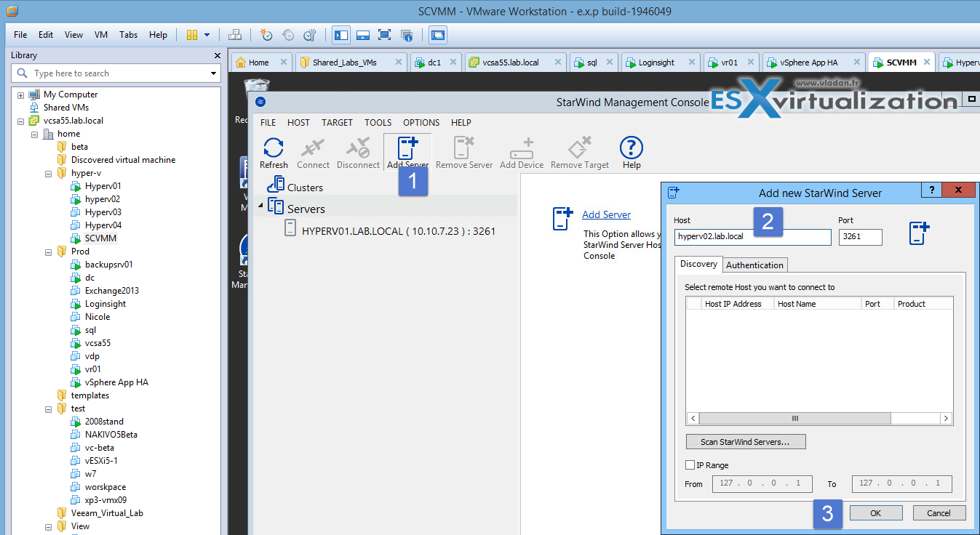Open the VMware View menu
Screen dimensions: 980x535
(73, 34)
